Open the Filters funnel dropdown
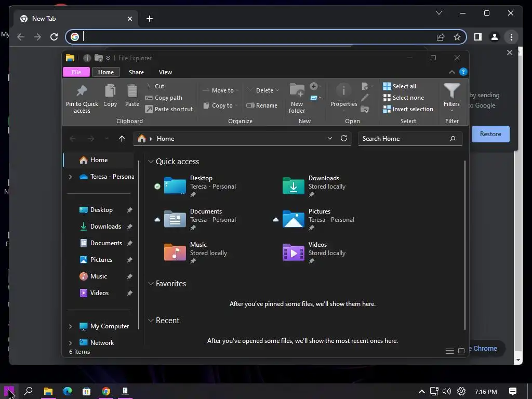 (x=451, y=98)
